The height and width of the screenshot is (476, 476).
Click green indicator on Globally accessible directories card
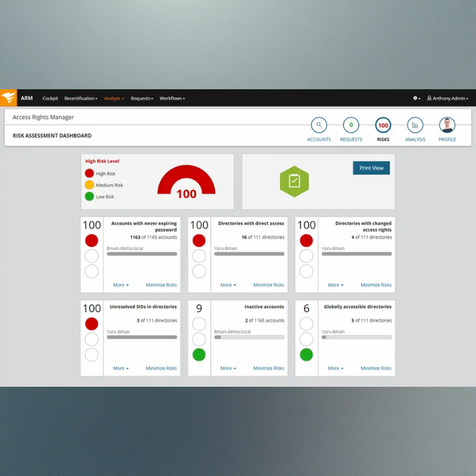[306, 355]
